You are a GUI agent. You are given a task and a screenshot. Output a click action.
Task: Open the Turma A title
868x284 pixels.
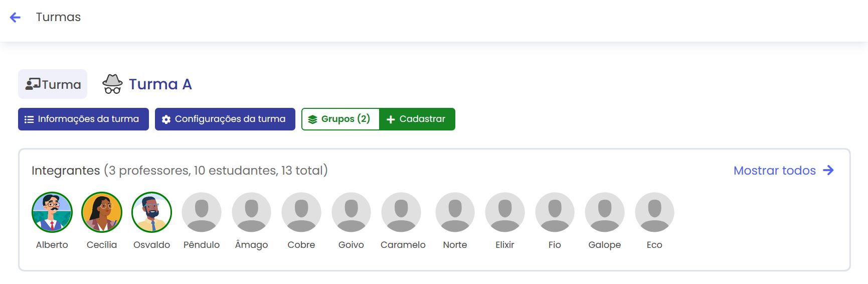click(160, 84)
